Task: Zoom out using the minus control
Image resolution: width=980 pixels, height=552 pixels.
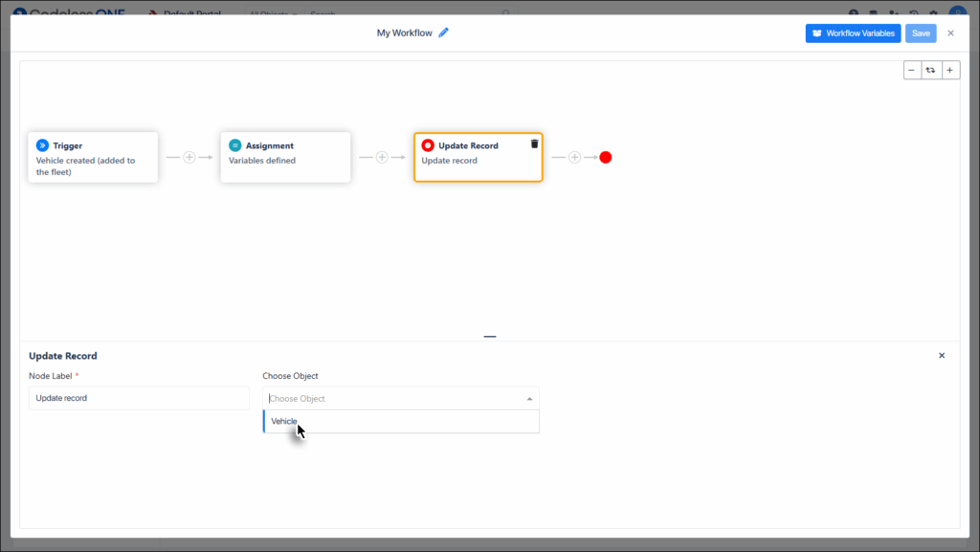Action: coord(911,69)
